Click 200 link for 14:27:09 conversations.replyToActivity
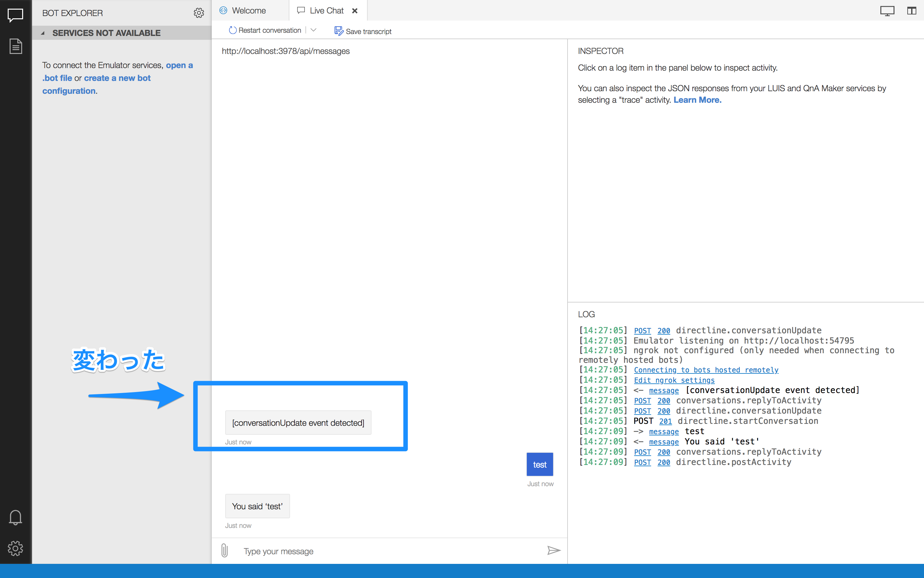 click(x=663, y=452)
